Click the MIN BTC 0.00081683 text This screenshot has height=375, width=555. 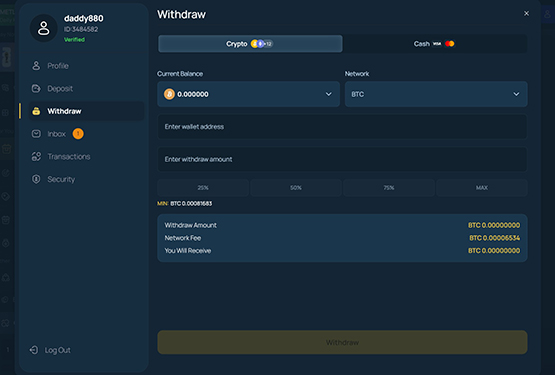pos(184,204)
